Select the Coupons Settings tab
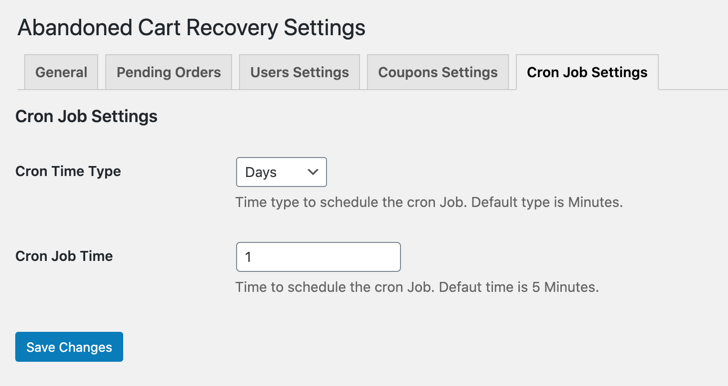The image size is (728, 386). tap(438, 72)
